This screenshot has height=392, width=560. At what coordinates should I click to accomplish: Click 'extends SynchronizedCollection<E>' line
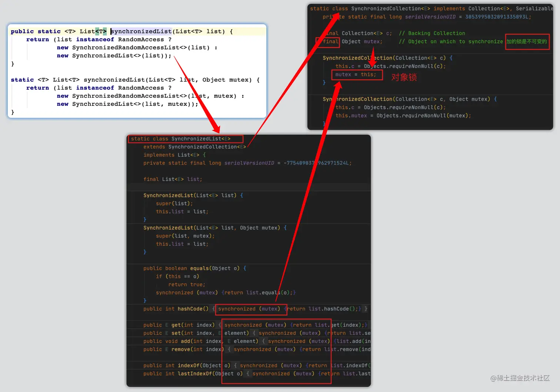(195, 147)
